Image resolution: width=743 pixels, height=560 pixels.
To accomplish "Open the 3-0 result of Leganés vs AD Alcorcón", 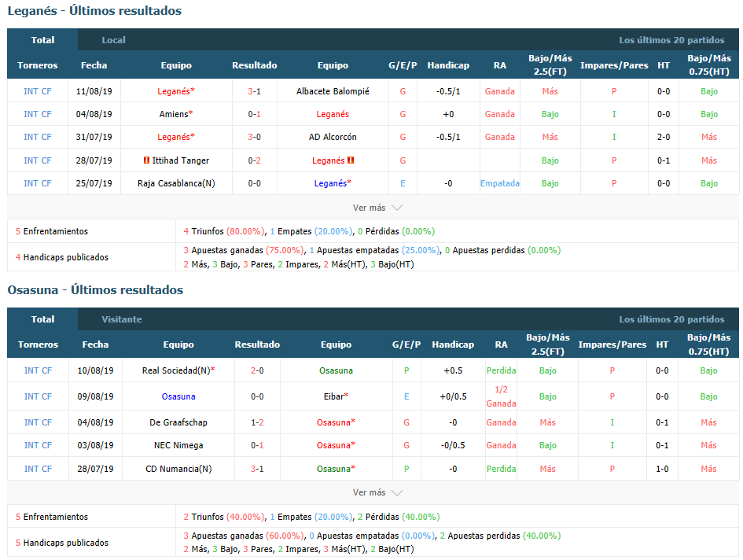I will [x=255, y=137].
